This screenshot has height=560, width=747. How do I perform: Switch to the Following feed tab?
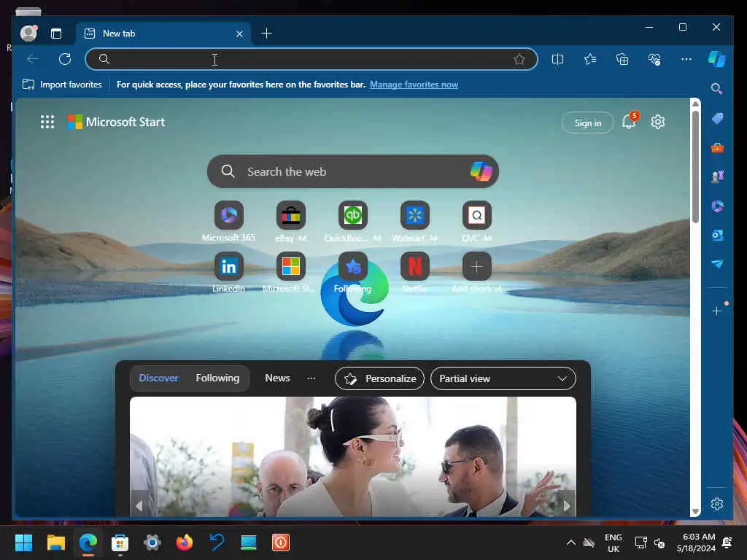pyautogui.click(x=217, y=378)
